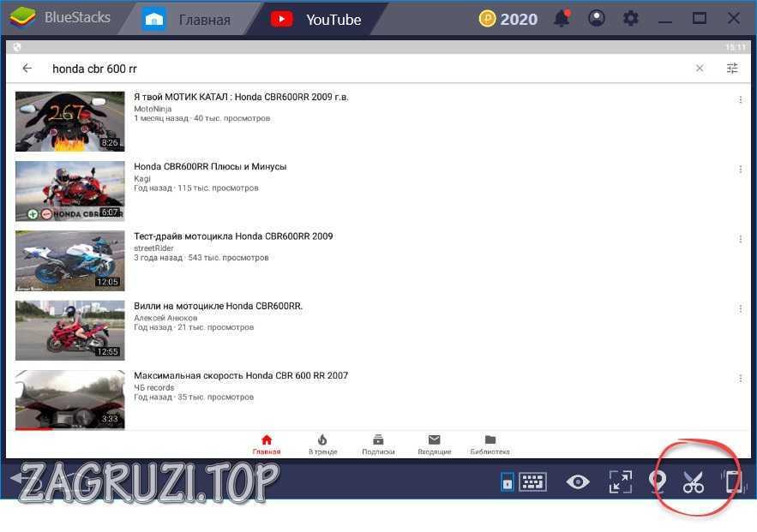Open thumbnail of the 8:26 MotoNinja video
Screen dimensions: 757x532
pos(70,122)
